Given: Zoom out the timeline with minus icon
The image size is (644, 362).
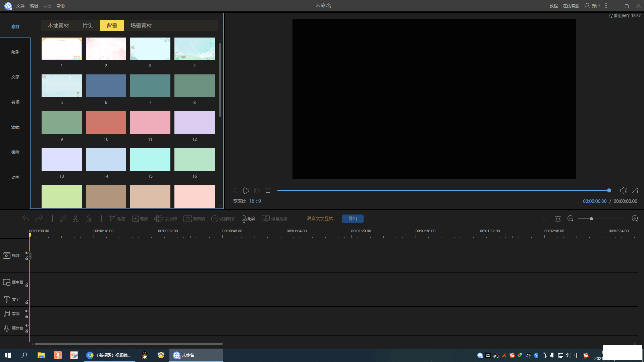Looking at the screenshot, I should tap(571, 219).
